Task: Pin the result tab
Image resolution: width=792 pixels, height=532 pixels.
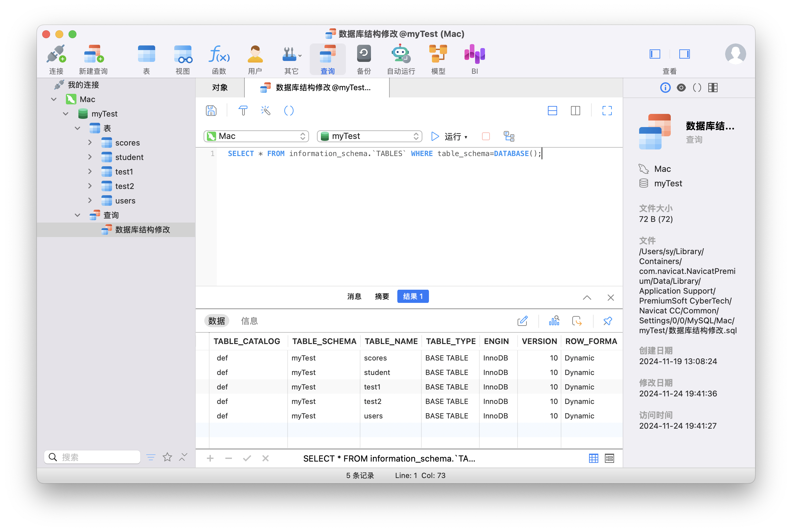Action: click(607, 321)
